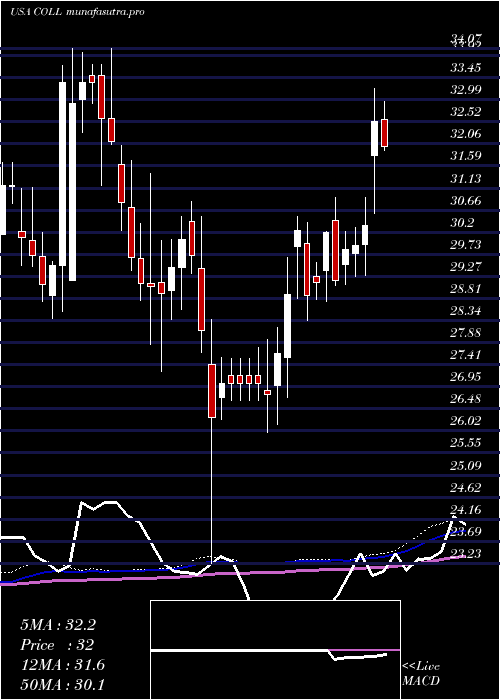Select the 26.95 price axis label
This screenshot has width=500, height=700.
[466, 377]
